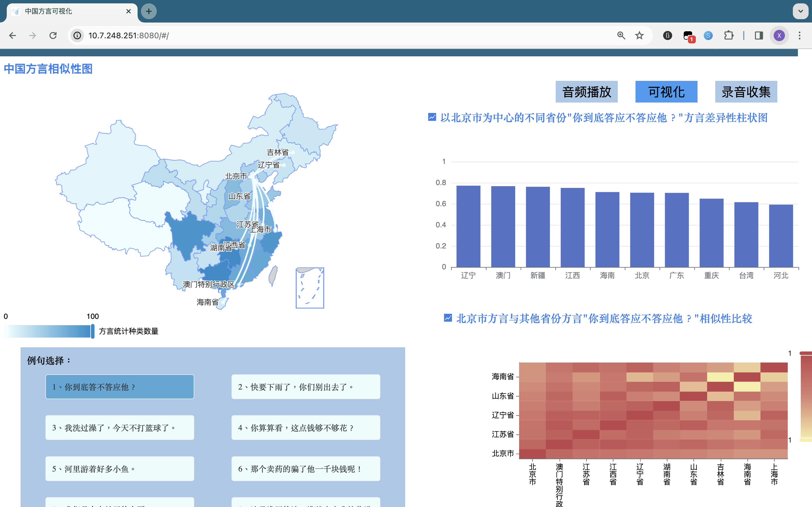Select example sentence 1 option
The height and width of the screenshot is (507, 812).
[120, 387]
